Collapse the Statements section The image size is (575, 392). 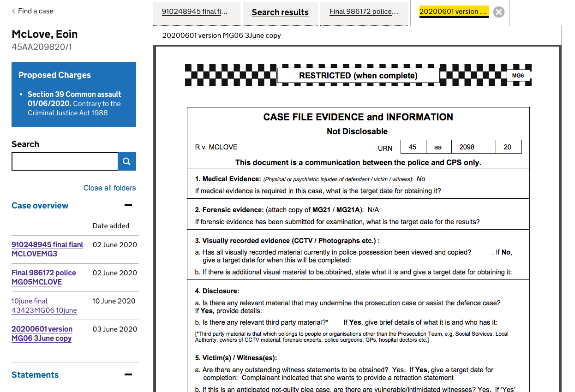(x=128, y=375)
